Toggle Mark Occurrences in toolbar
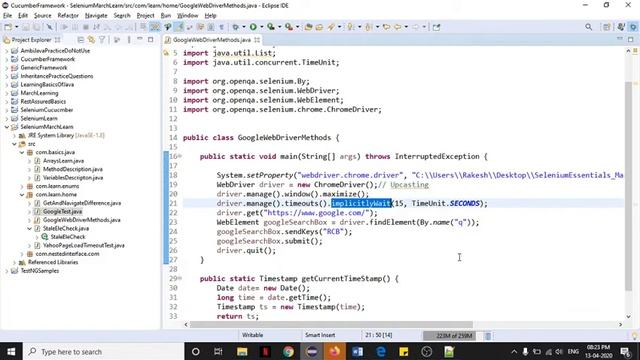The height and width of the screenshot is (360, 640). click(179, 27)
